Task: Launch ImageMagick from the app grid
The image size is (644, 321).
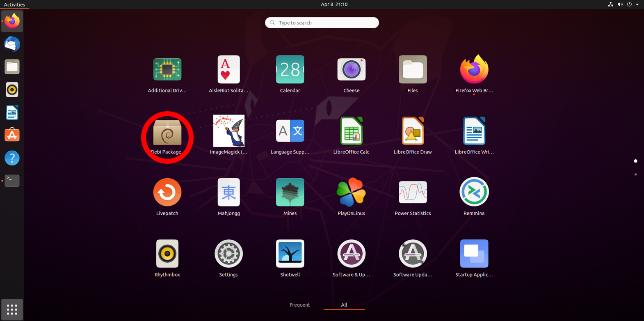Action: (x=228, y=131)
